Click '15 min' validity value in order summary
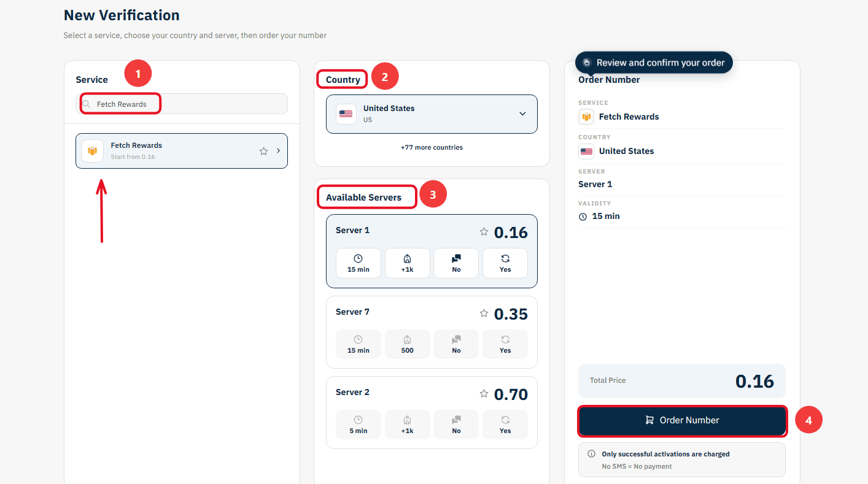 606,217
